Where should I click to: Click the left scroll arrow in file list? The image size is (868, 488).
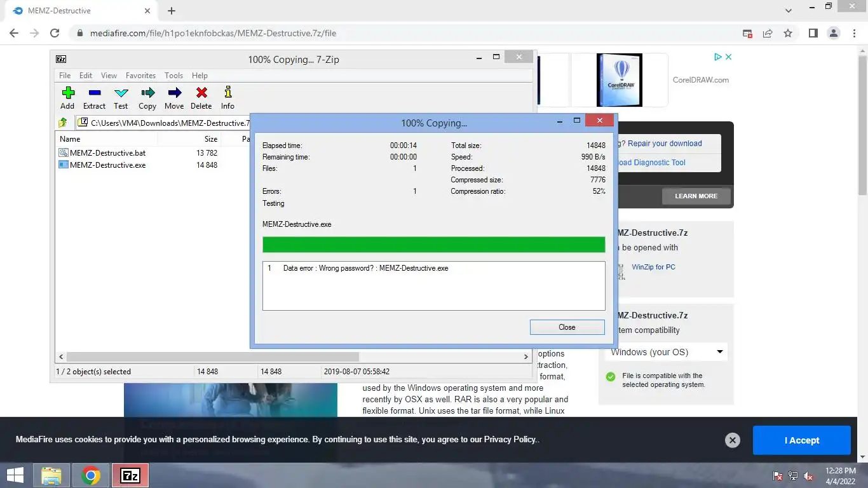coord(61,357)
